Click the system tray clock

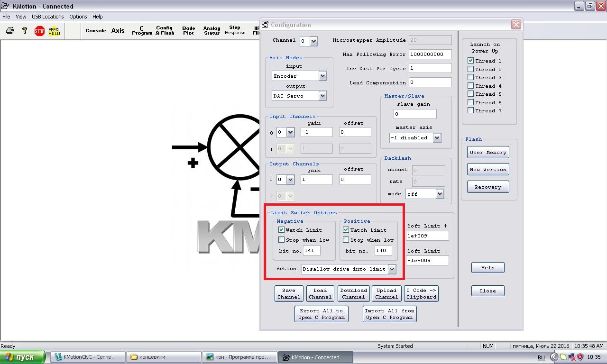[x=594, y=357]
